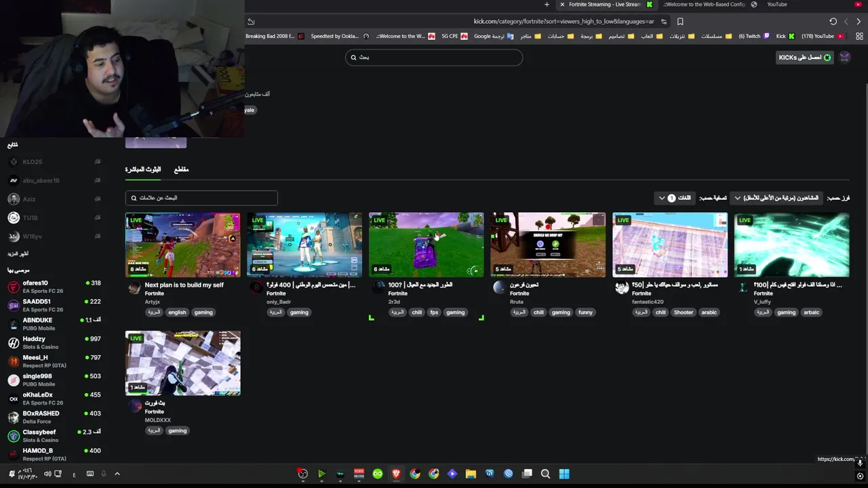868x488 pixels.
Task: Close the Fortnite Streaming tab
Action: pos(562,5)
